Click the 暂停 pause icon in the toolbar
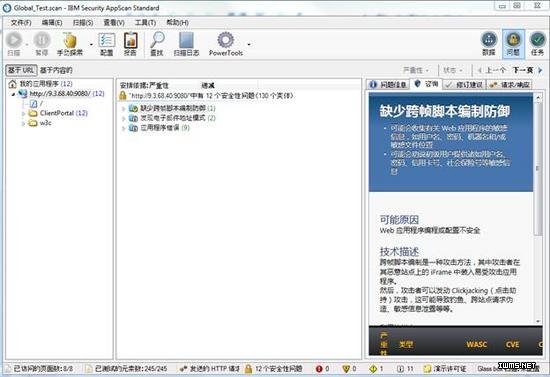The width and height of the screenshot is (550, 377). 42,40
